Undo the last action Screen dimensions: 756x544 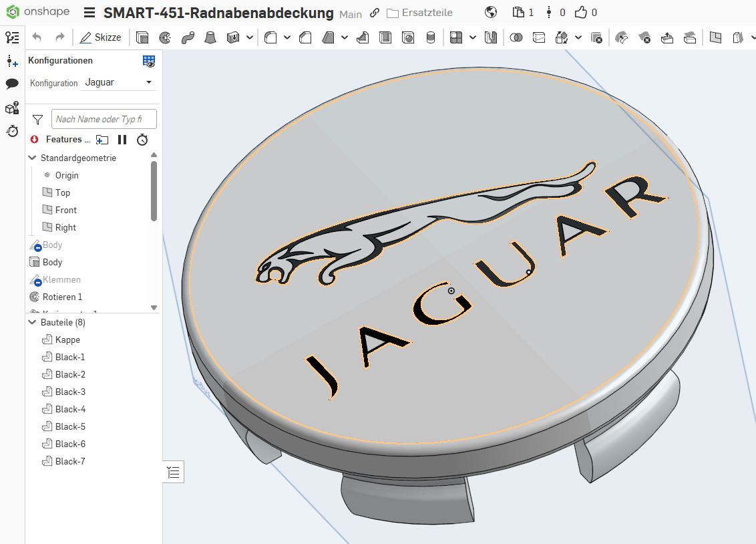pyautogui.click(x=37, y=37)
